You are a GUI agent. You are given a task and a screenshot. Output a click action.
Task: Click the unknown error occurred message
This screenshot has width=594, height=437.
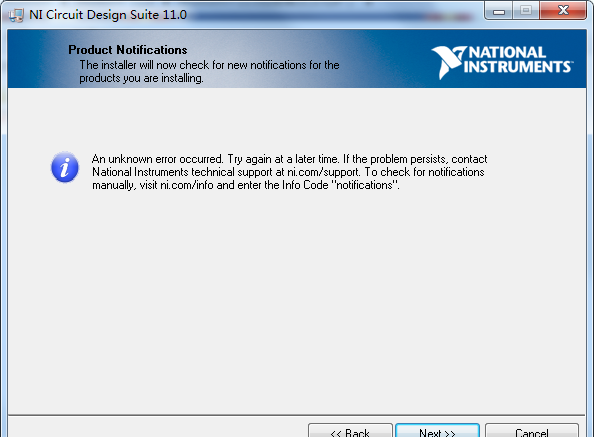click(289, 172)
